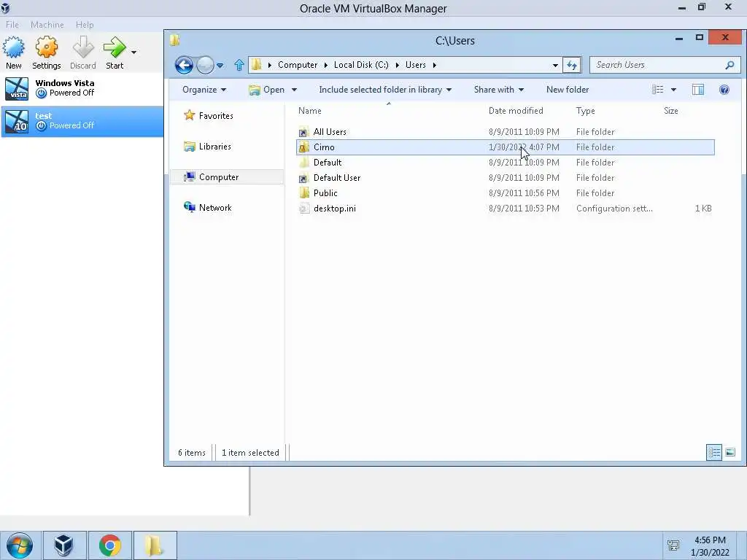The width and height of the screenshot is (747, 560).
Task: Click VirtualBox icon on the taskbar
Action: [x=64, y=545]
